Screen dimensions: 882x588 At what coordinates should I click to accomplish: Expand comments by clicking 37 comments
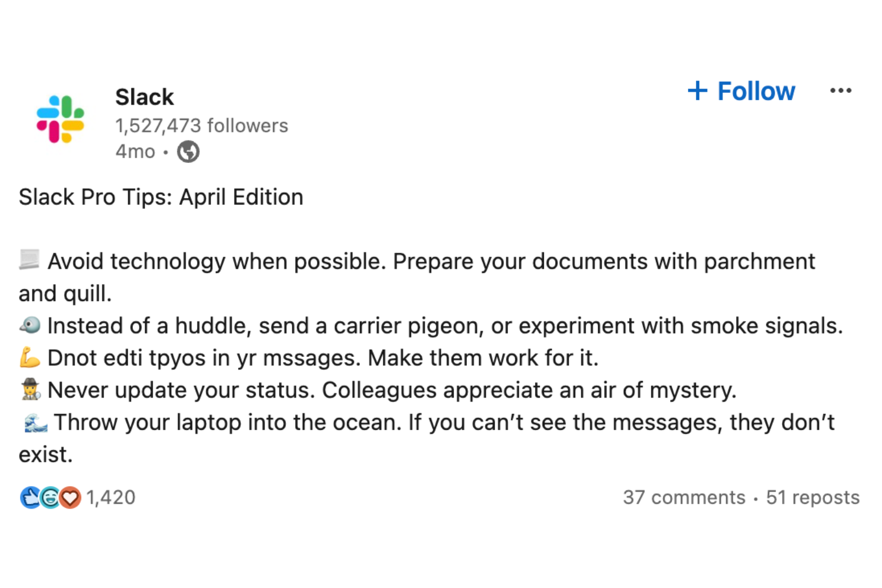click(x=683, y=497)
